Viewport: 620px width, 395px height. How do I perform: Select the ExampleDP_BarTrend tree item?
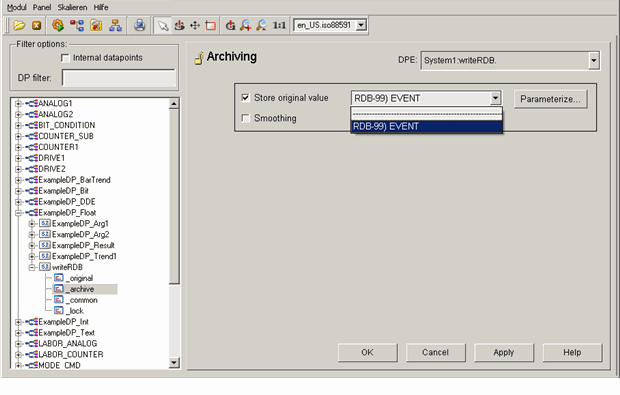pos(74,180)
